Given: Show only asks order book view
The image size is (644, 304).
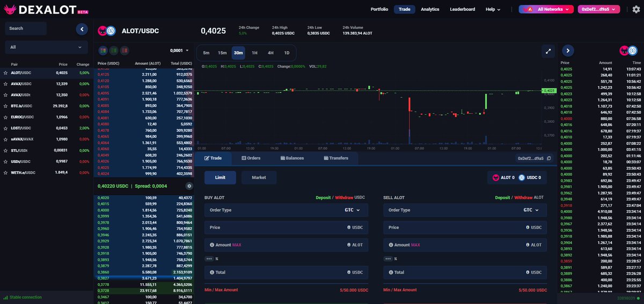Looking at the screenshot, I should [x=125, y=50].
